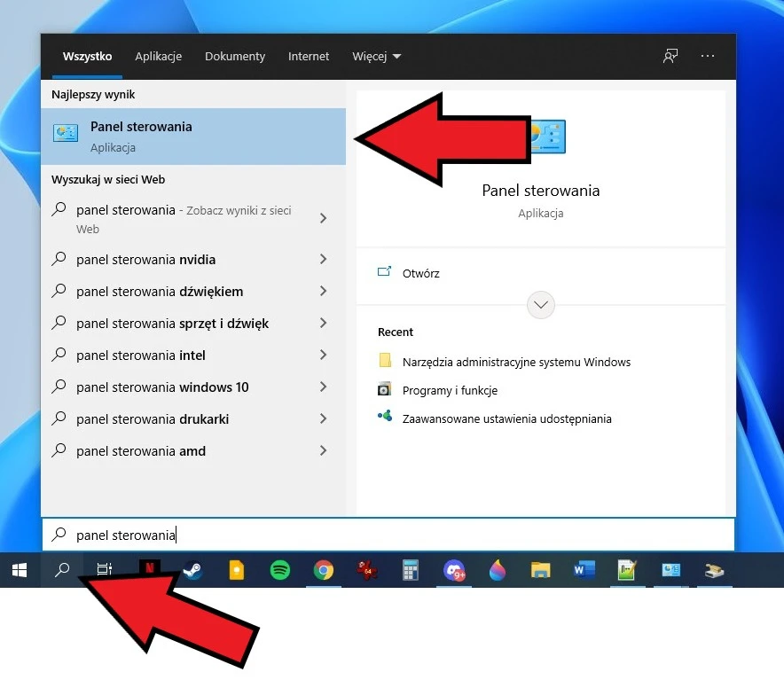Expand more actions with the down chevron
This screenshot has height=680, width=784.
tap(541, 305)
